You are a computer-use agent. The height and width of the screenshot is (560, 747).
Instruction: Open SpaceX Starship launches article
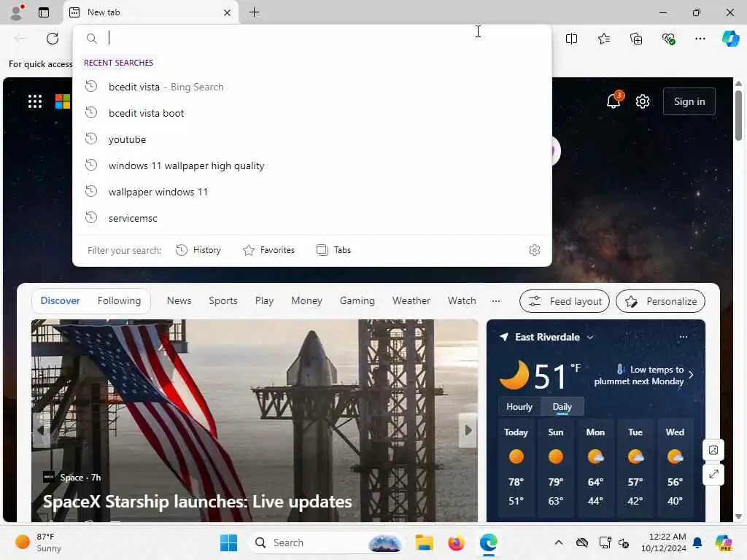coord(197,502)
